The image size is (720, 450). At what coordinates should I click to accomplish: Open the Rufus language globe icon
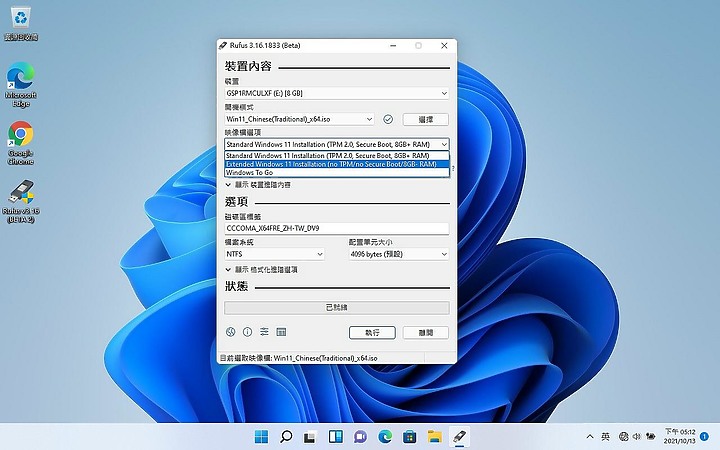click(x=231, y=332)
